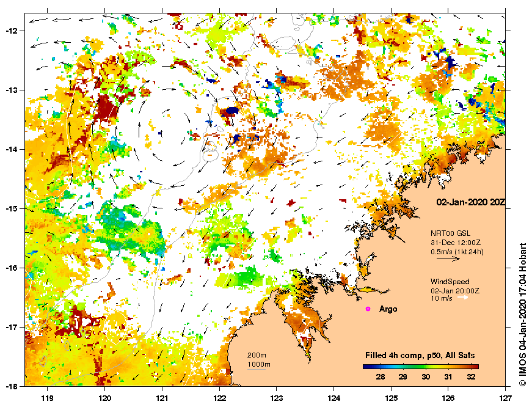Click the 119 longitude axis label

click(47, 398)
